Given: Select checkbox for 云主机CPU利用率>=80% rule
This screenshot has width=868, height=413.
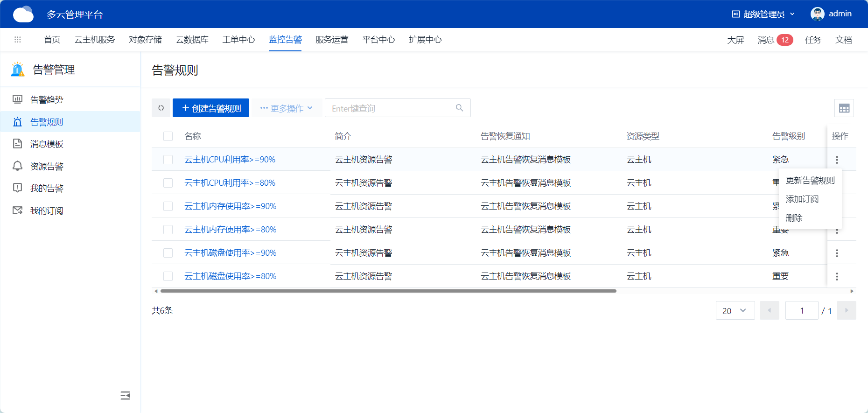Looking at the screenshot, I should pos(168,183).
